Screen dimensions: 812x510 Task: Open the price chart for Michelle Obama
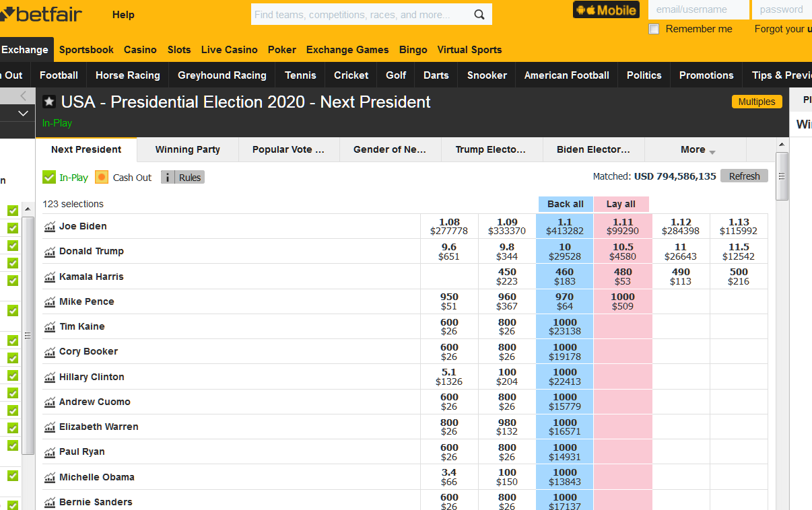pyautogui.click(x=49, y=478)
